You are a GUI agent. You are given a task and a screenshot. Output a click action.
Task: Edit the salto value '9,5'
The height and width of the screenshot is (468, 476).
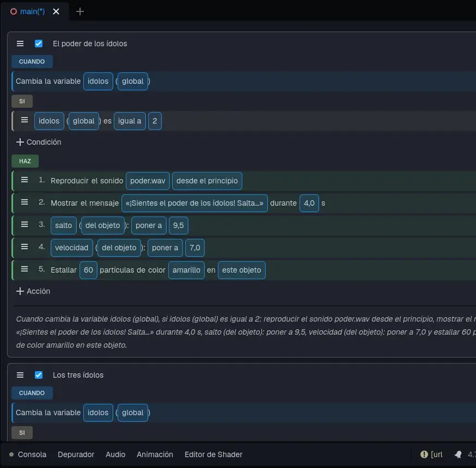pos(179,225)
